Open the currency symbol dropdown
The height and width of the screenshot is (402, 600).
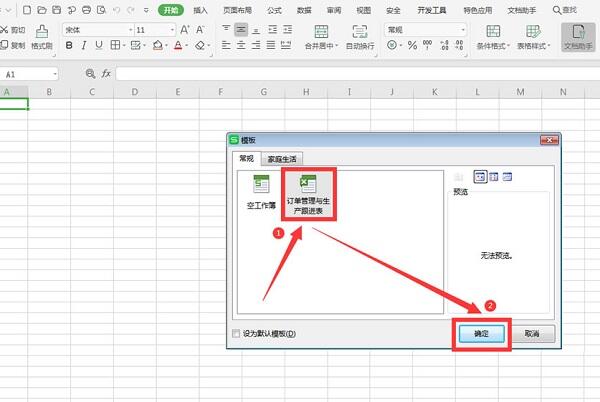pyautogui.click(x=401, y=46)
